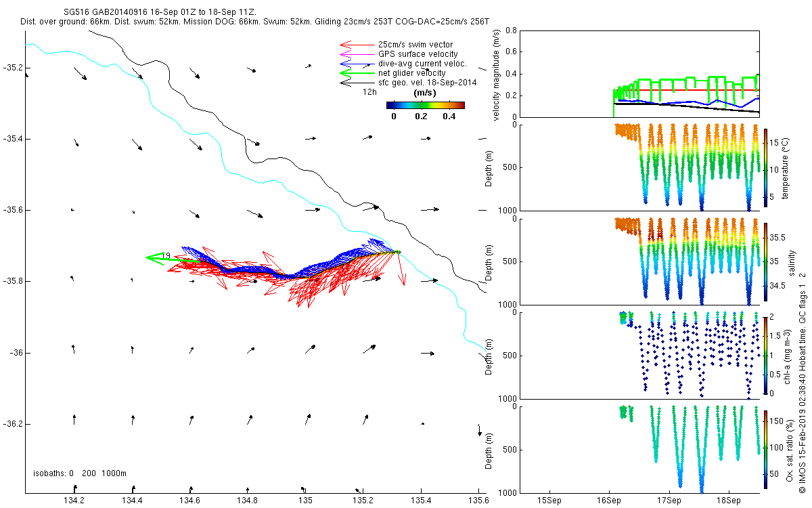Click the temperature (°C) color bar
Viewport: 812px width, 508px height.
click(765, 167)
